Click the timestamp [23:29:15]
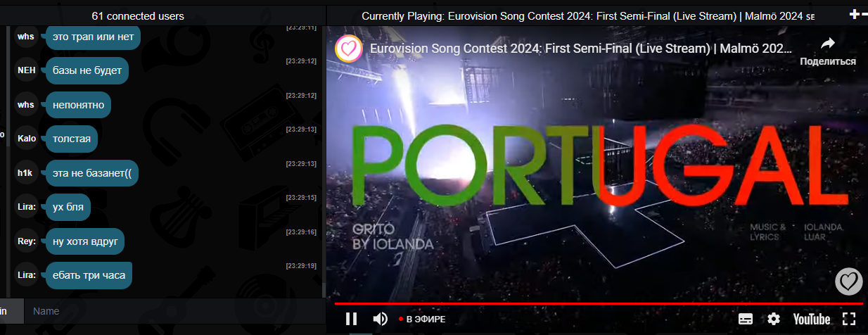The width and height of the screenshot is (868, 335). [x=301, y=197]
